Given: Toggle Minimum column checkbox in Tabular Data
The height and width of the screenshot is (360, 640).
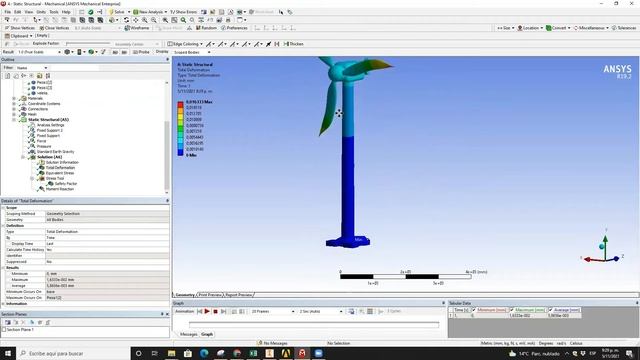Looking at the screenshot, I should 474,310.
